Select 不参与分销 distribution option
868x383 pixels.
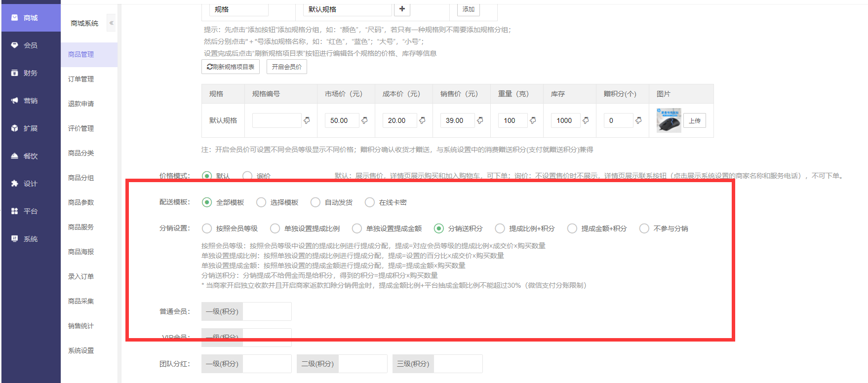point(644,229)
